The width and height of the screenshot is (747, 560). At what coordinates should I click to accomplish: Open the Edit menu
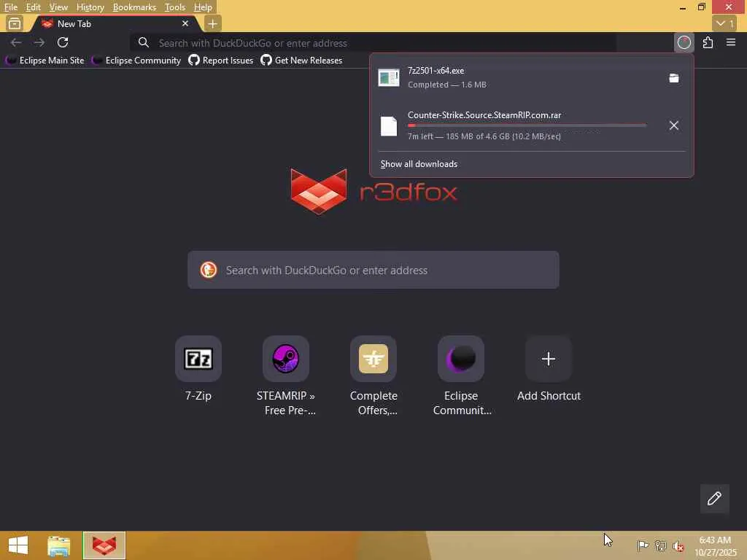33,7
